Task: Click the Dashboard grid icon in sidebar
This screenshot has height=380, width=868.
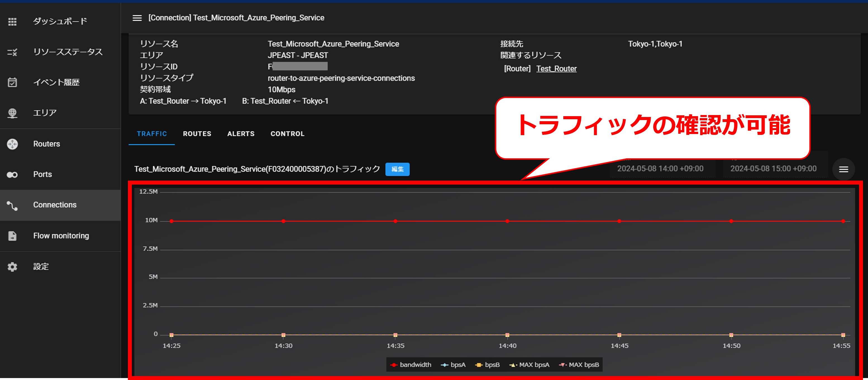Action: [13, 21]
